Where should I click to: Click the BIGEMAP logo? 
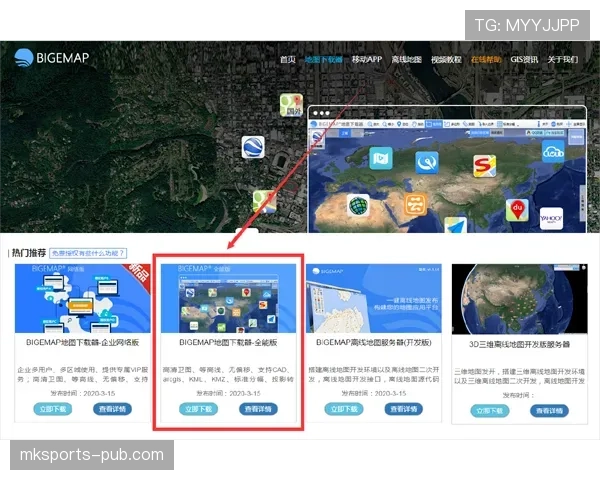[x=52, y=58]
